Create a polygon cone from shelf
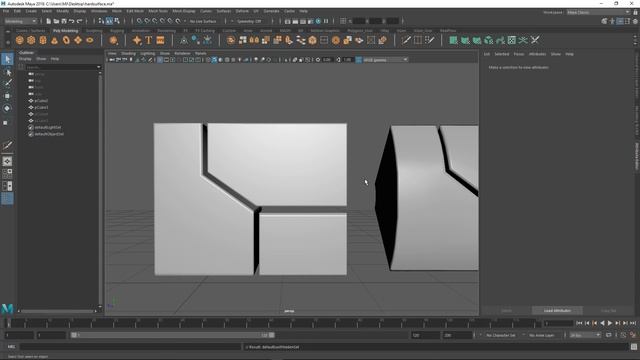 54,40
